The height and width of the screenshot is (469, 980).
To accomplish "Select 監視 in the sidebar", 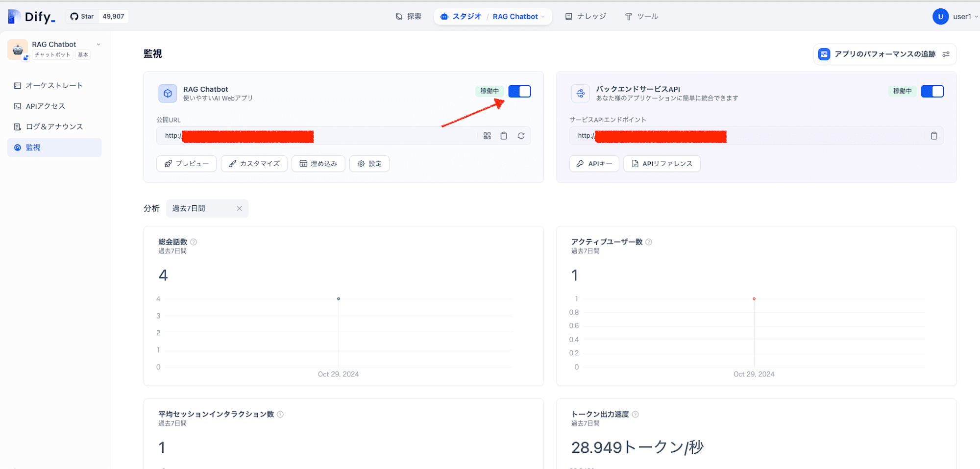I will point(54,148).
